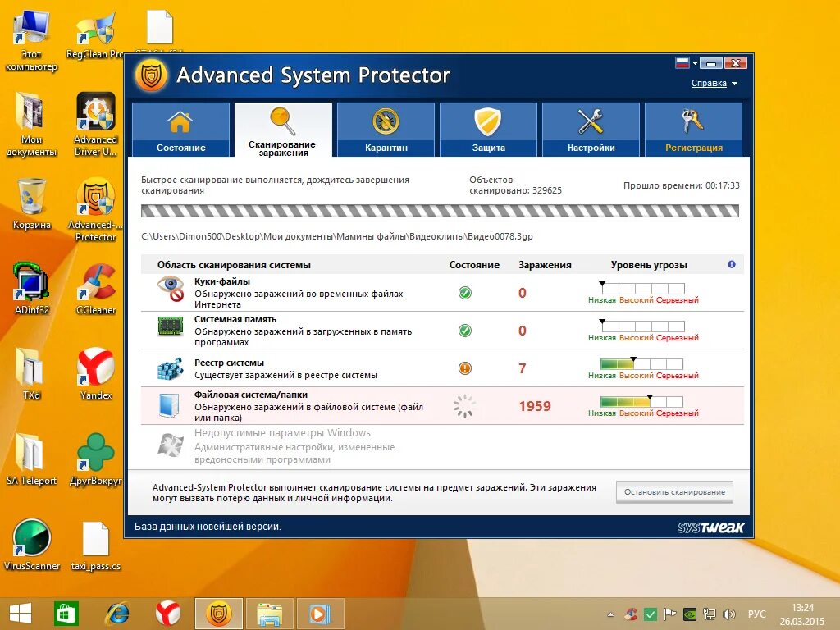Click the Файловая система/папки file icon
The height and width of the screenshot is (630, 840).
[169, 405]
